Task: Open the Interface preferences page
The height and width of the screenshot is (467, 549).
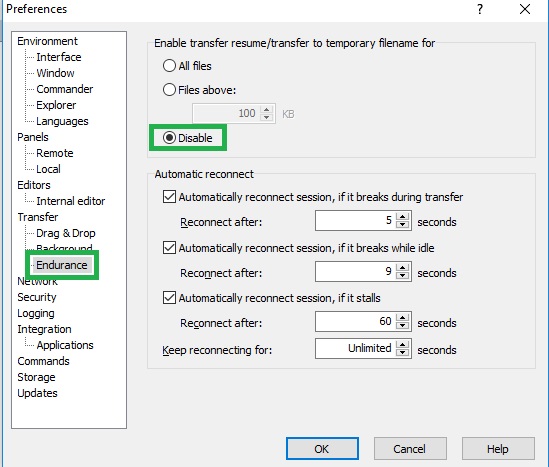Action: 59,57
